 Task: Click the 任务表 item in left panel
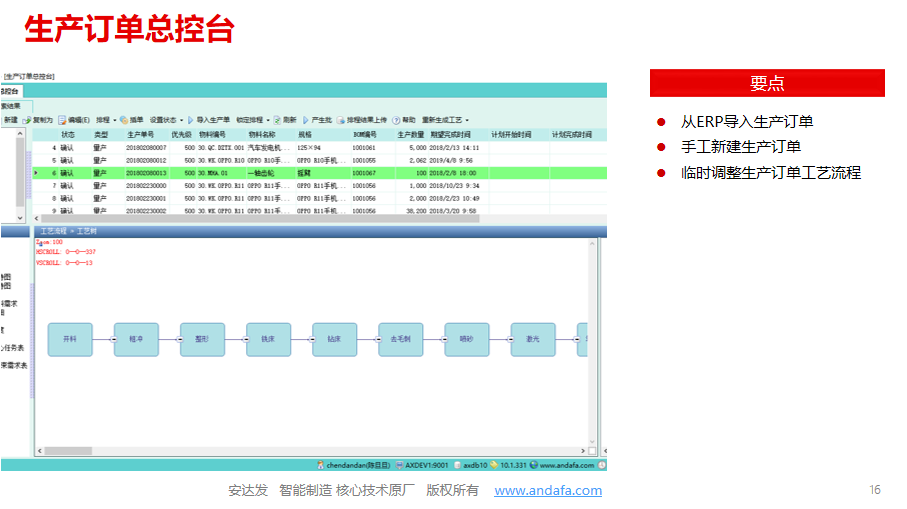coord(13,348)
